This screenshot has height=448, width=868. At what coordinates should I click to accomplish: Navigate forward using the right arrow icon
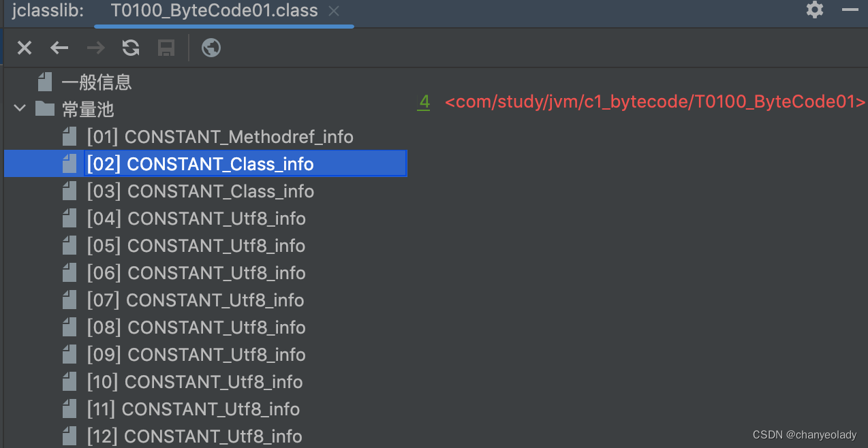pos(95,48)
